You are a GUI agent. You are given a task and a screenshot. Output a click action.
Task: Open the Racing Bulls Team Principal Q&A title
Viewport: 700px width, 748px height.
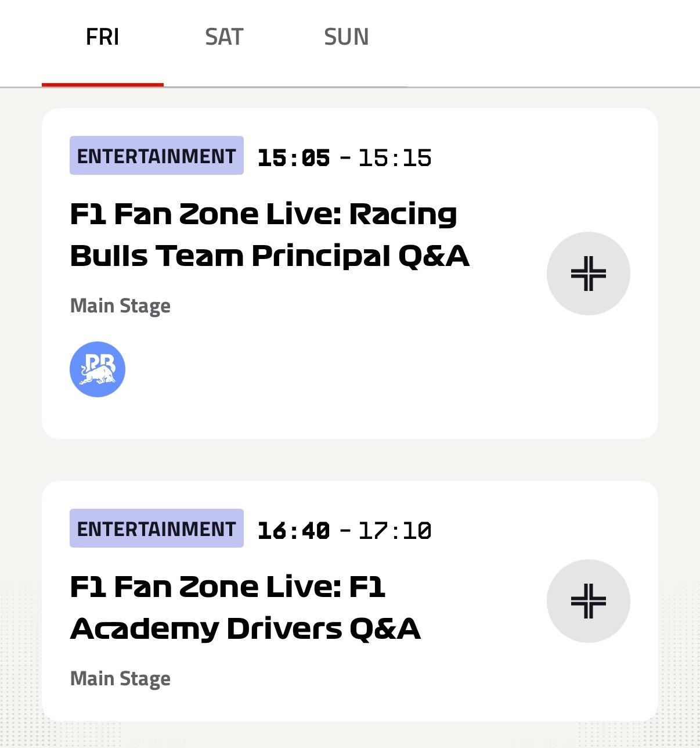(x=269, y=235)
